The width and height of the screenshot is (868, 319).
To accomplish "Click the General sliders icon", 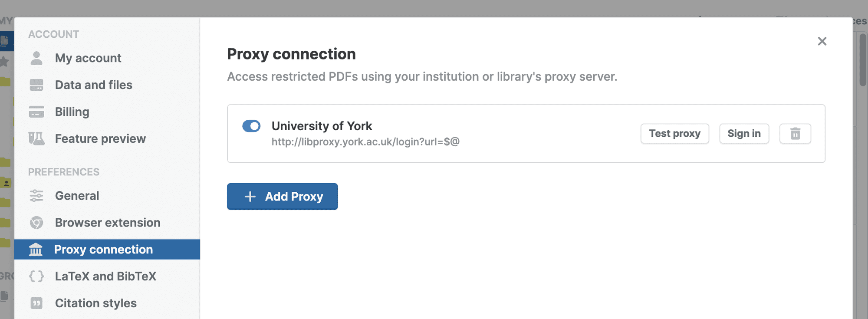I will tap(36, 196).
